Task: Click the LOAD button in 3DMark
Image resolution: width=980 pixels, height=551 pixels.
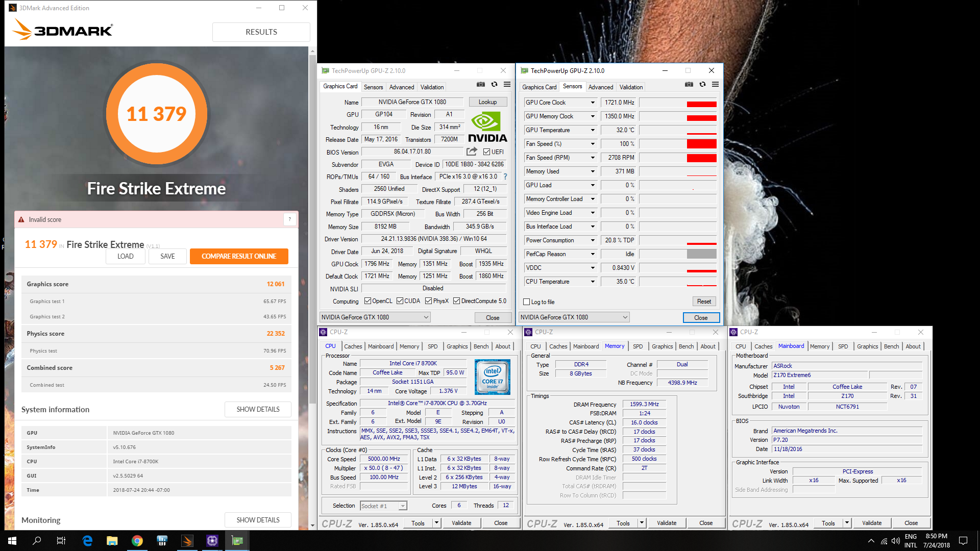Action: (x=126, y=256)
